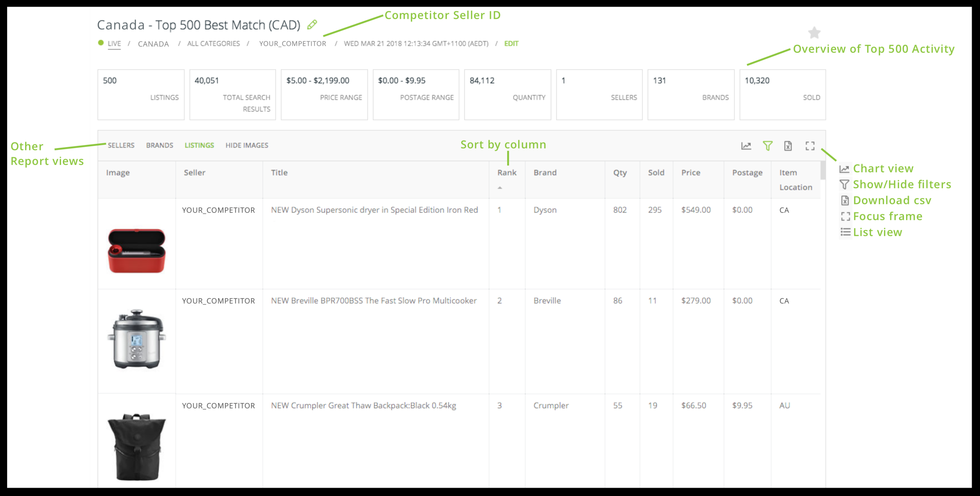The width and height of the screenshot is (980, 496).
Task: Toggle HIDE IMAGES in table header bar
Action: point(247,145)
